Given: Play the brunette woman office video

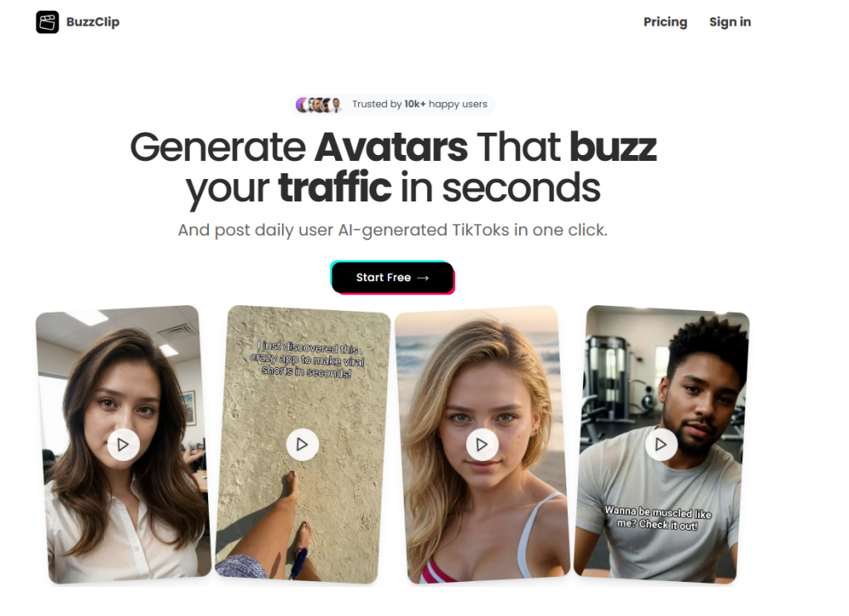Looking at the screenshot, I should click(x=124, y=444).
